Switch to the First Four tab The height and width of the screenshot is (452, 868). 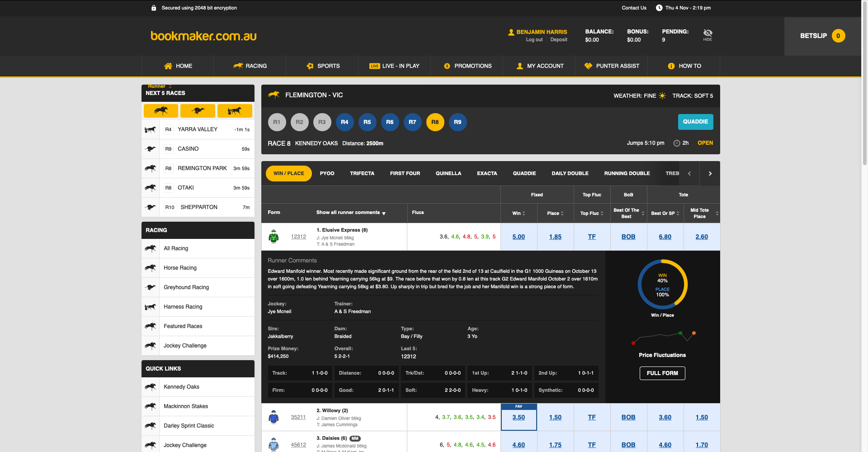tap(405, 173)
